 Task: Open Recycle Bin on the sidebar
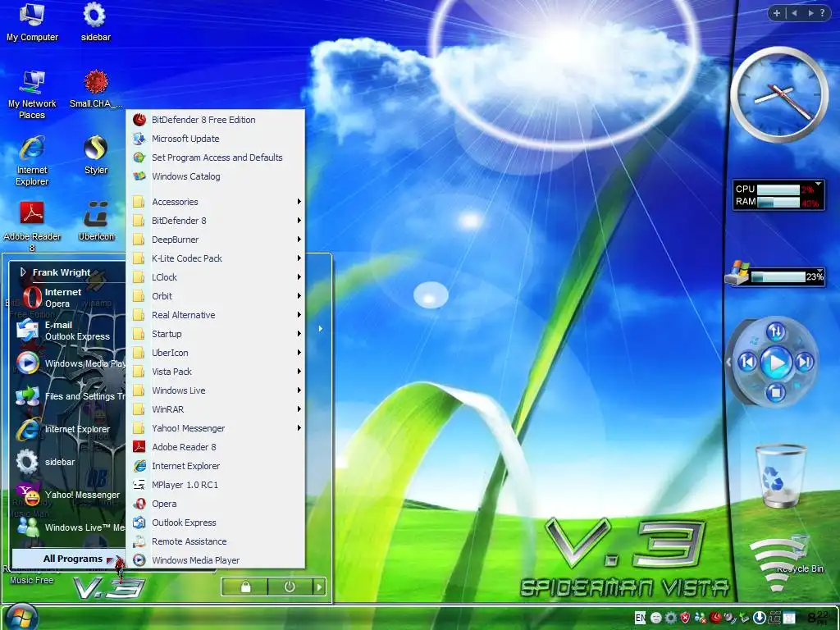(x=781, y=477)
